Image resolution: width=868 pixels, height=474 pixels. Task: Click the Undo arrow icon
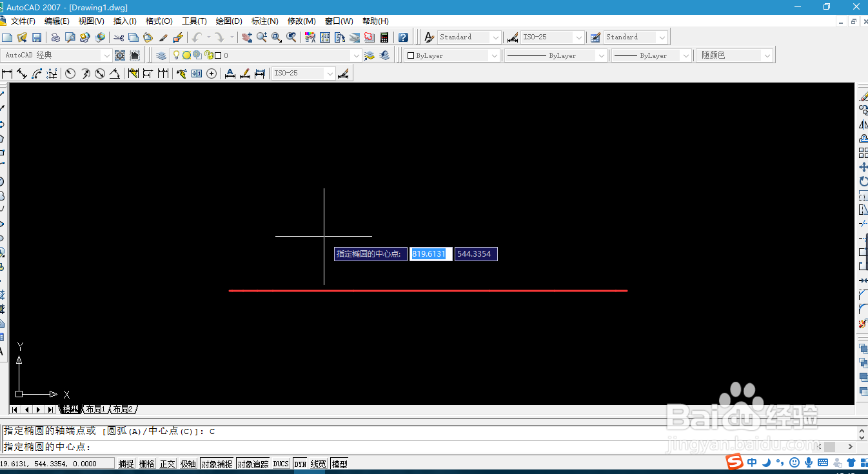tap(197, 37)
